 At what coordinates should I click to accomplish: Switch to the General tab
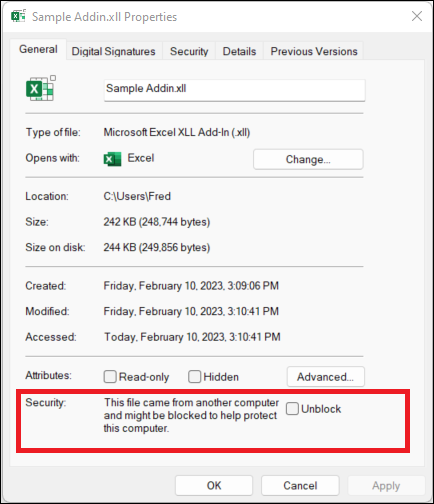tap(38, 49)
